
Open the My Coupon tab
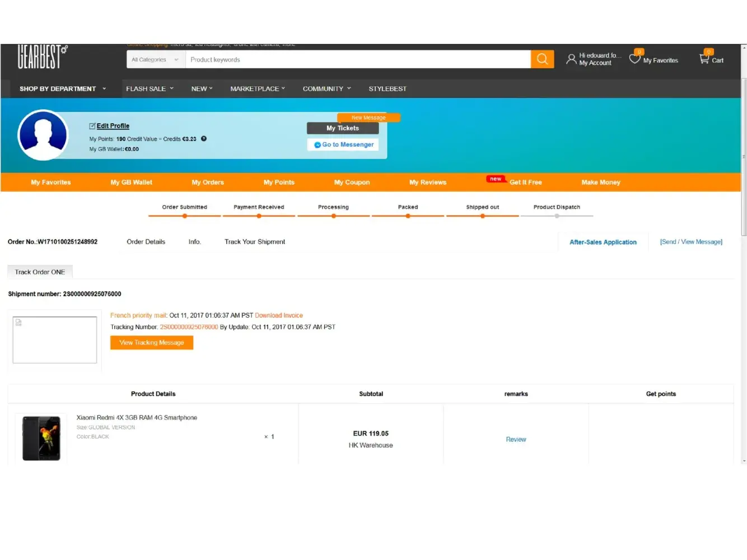[352, 183]
